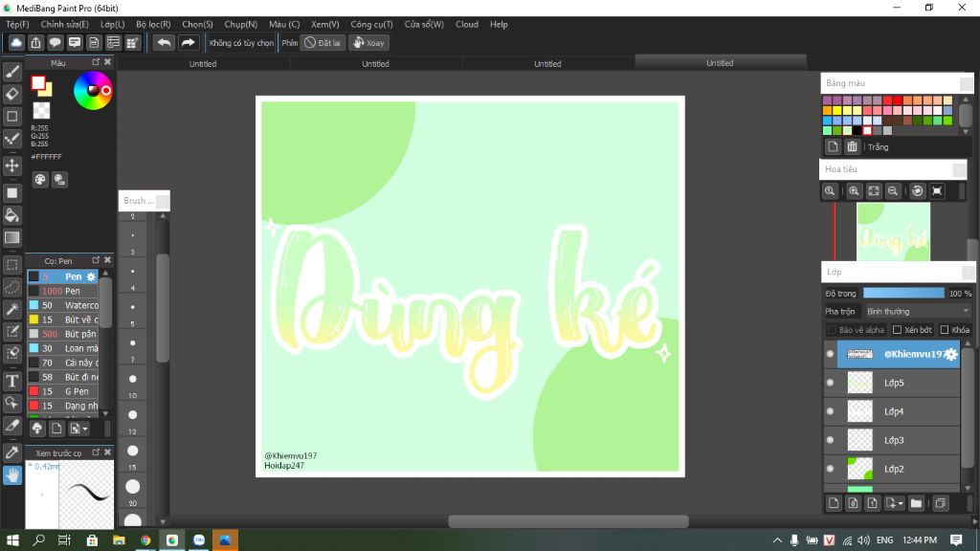Screen dimensions: 980x551
Task: Hide the Lớp5 layer
Action: point(830,383)
